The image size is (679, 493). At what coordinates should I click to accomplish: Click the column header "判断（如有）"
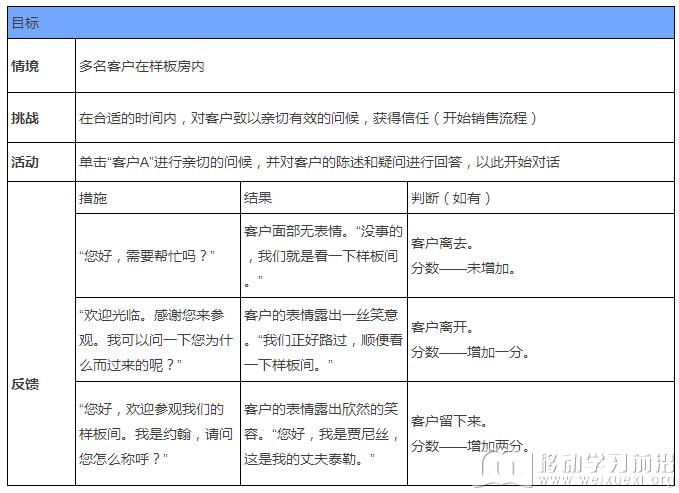coord(451,198)
